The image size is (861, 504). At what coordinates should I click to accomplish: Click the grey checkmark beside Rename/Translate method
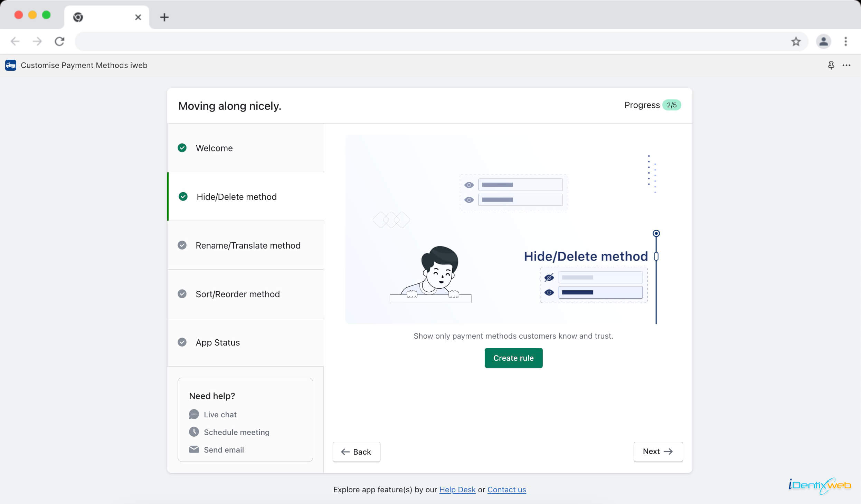coord(182,245)
